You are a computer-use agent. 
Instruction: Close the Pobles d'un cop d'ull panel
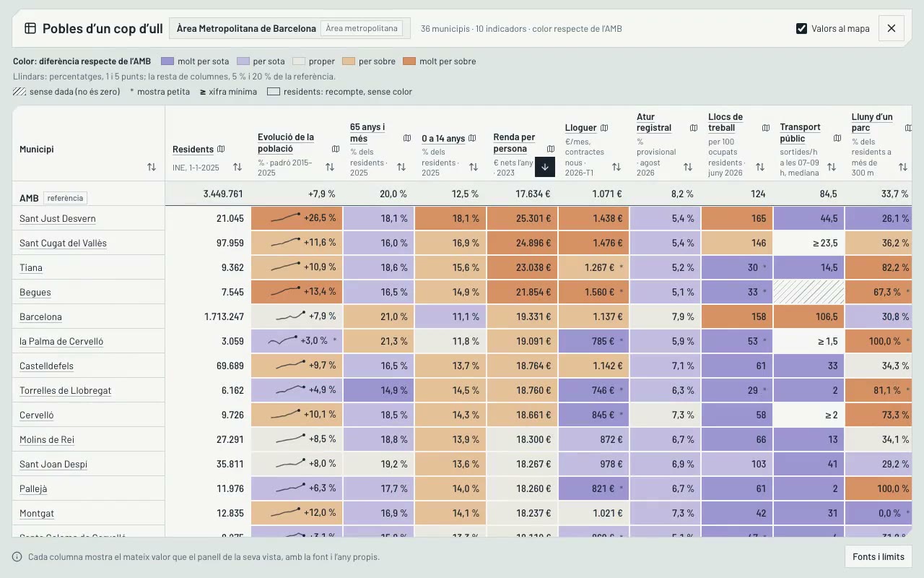point(892,28)
